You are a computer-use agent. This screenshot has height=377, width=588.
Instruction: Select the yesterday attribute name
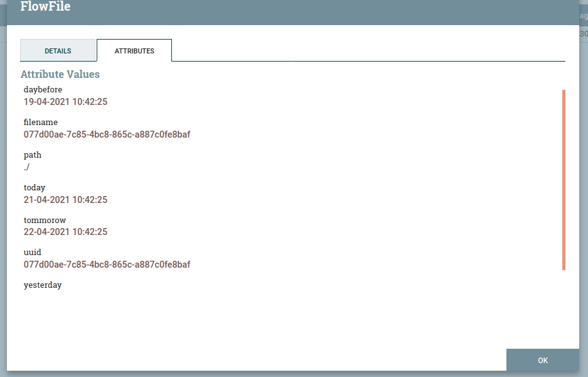coord(43,285)
